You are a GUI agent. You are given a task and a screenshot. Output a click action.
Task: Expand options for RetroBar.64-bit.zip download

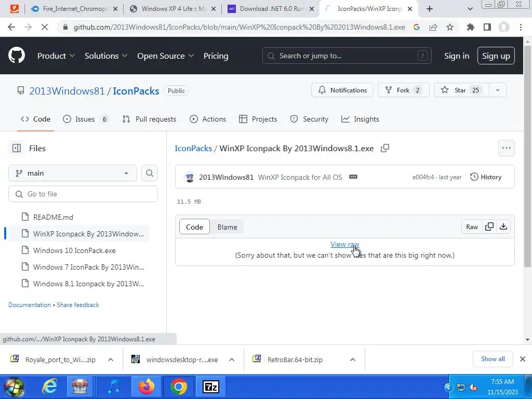(x=353, y=360)
